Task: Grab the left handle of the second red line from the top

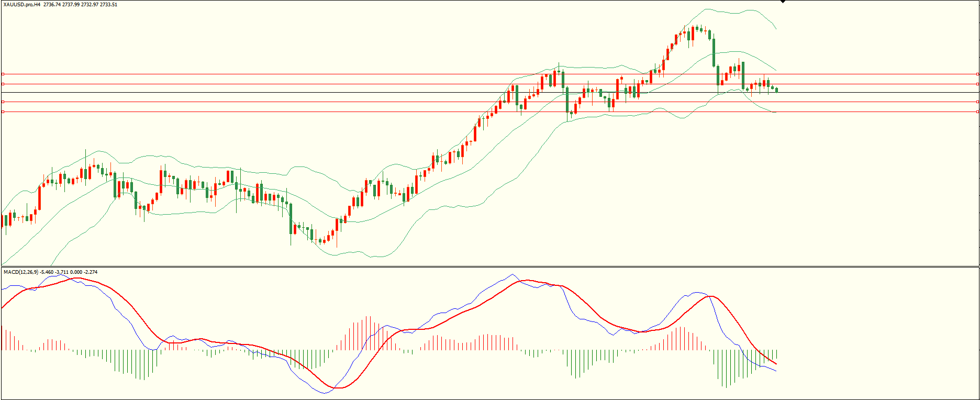Action: [3, 84]
